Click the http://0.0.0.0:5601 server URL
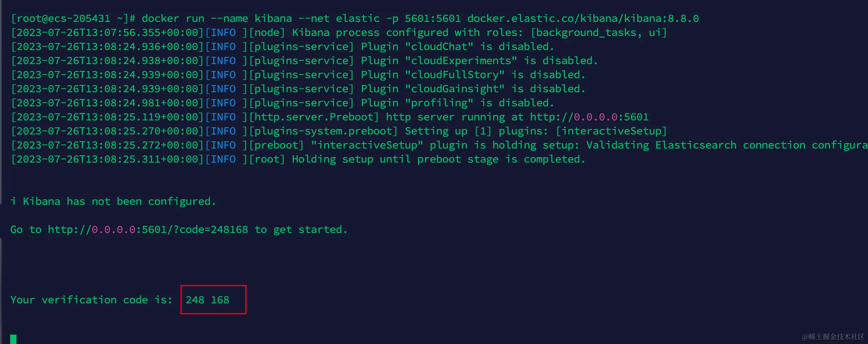868x344 pixels. [589, 117]
